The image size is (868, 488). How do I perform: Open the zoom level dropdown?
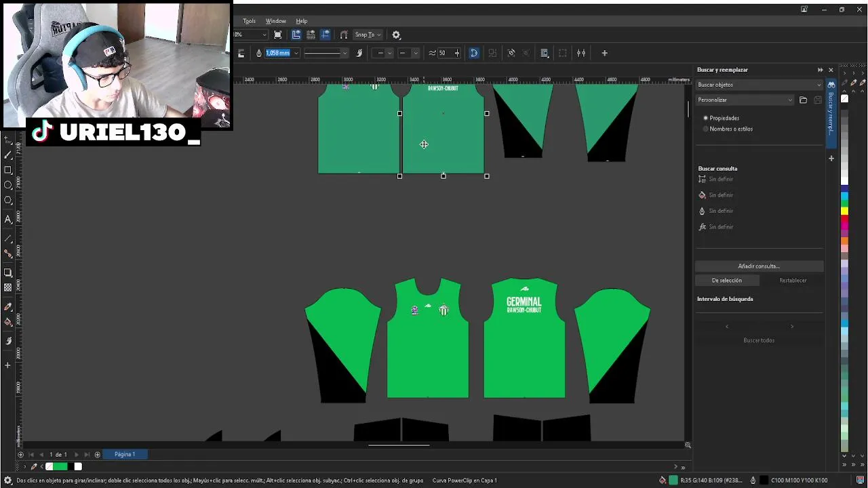(x=264, y=35)
